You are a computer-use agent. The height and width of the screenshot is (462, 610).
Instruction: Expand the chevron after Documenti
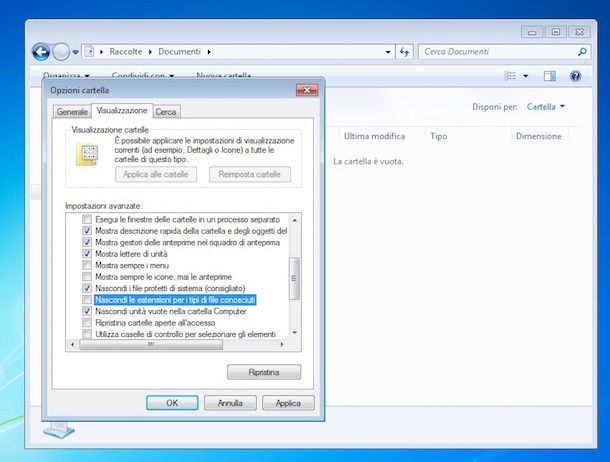coord(209,52)
